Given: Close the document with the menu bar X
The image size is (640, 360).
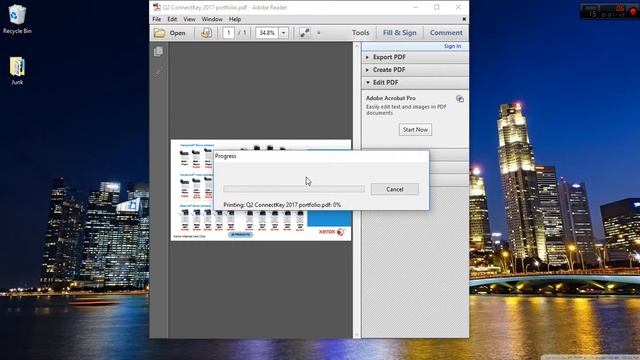Looking at the screenshot, I should click(464, 19).
